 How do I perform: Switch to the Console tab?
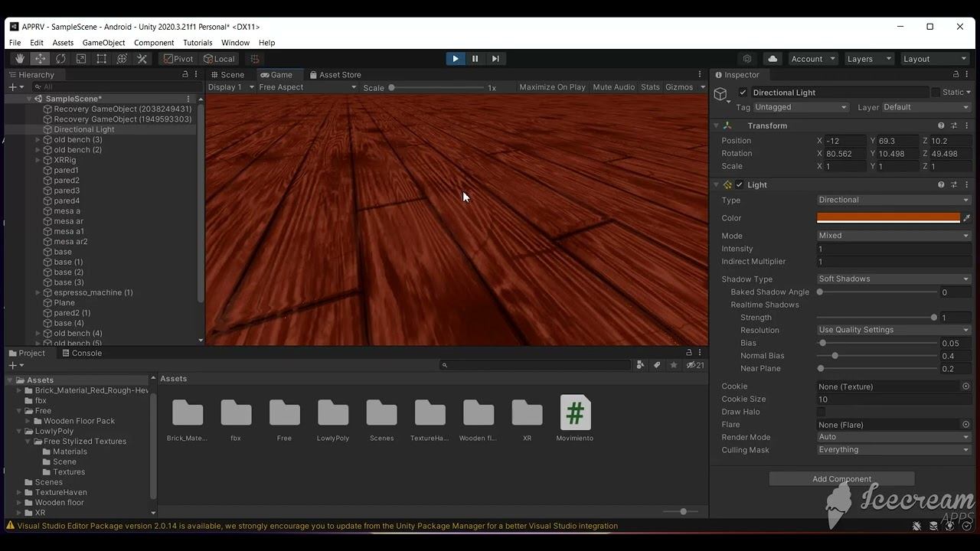pos(82,353)
